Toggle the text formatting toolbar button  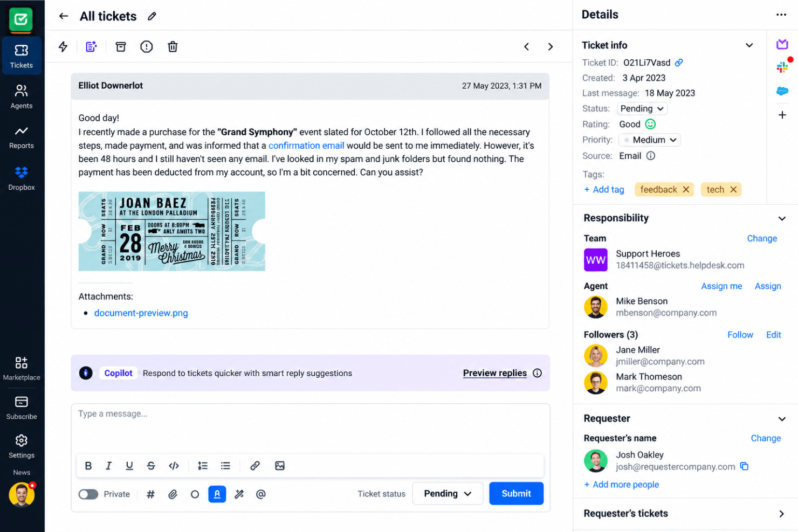(217, 494)
